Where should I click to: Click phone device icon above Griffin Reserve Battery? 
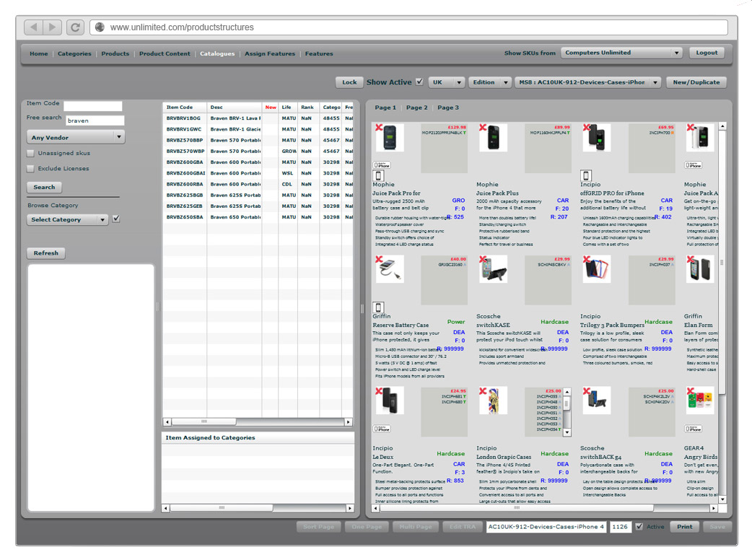[x=378, y=307]
